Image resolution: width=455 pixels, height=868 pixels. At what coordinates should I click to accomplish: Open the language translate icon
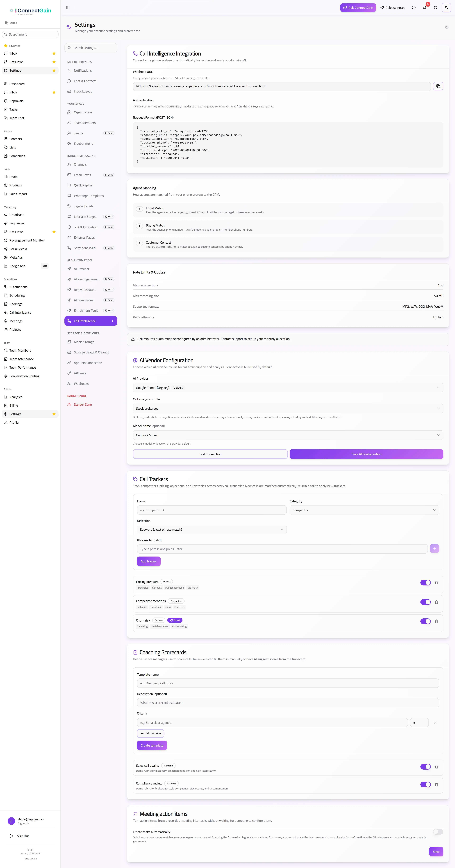coord(446,7)
